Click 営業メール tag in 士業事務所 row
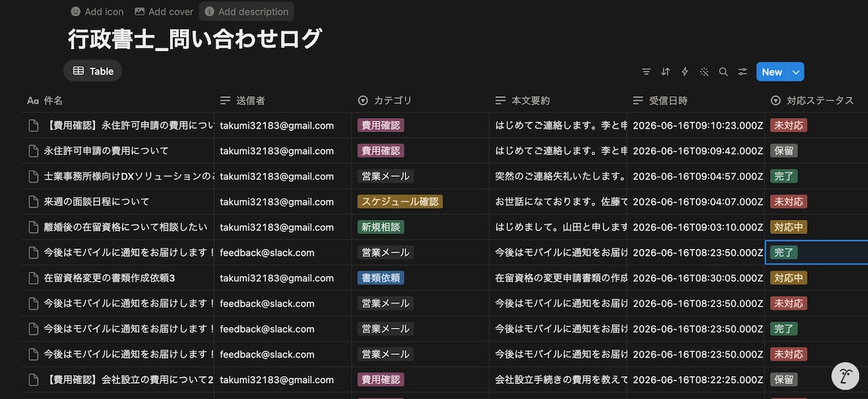The image size is (868, 399). [386, 176]
